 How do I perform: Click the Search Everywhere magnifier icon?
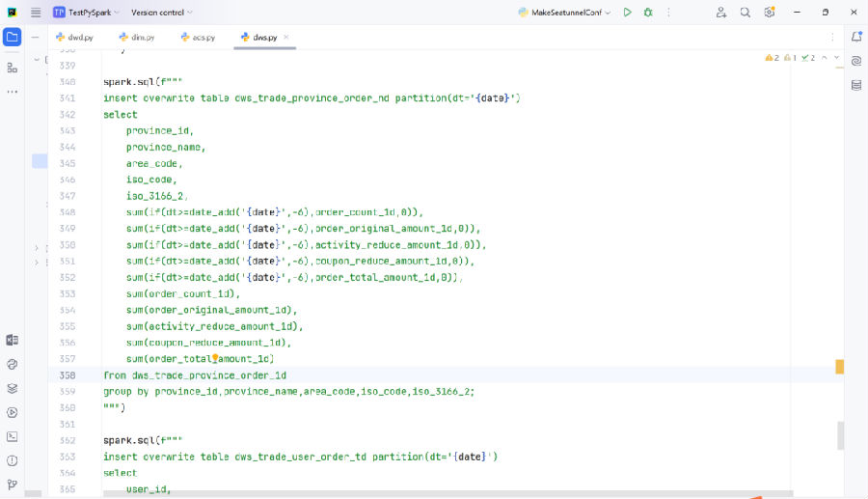(746, 13)
